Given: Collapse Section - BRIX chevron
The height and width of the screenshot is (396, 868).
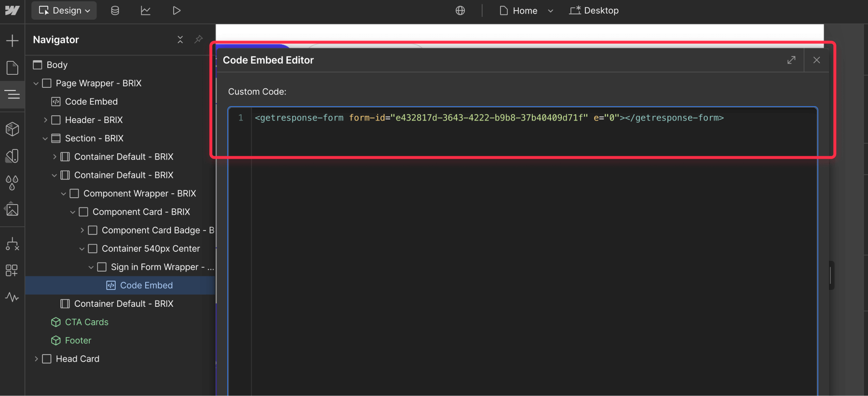Looking at the screenshot, I should coord(45,138).
